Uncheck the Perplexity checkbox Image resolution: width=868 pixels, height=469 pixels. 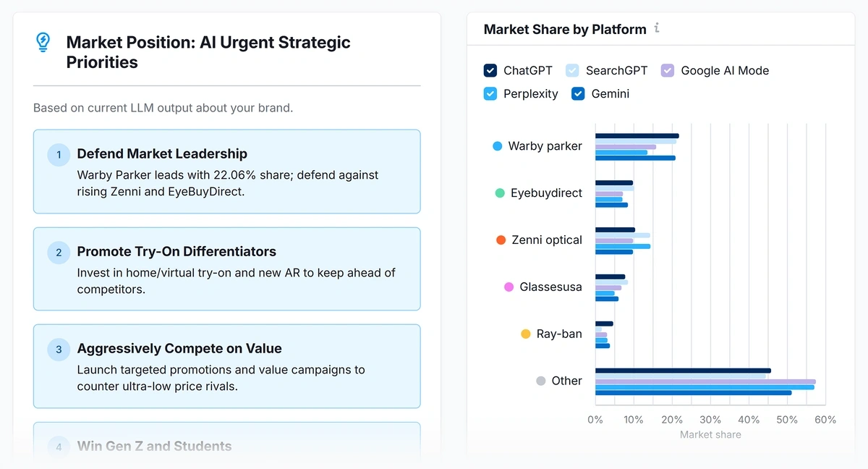click(x=490, y=93)
